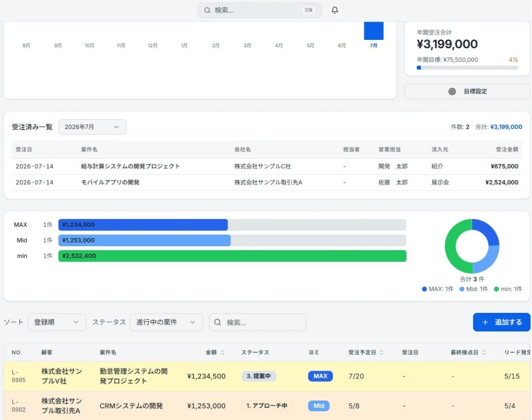Click sales rep 佐藤 太郎
The image size is (532, 420).
coord(393,183)
